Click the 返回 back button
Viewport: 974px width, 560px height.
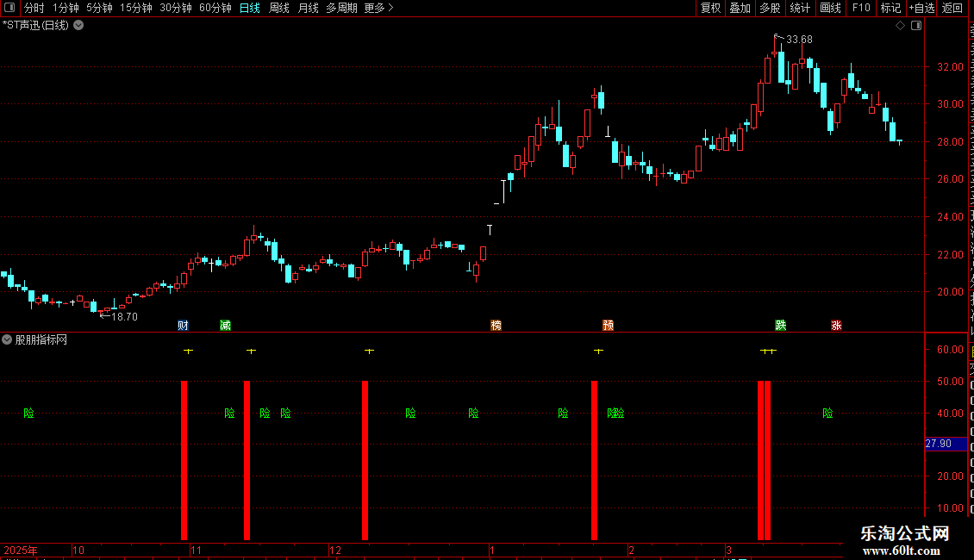952,8
